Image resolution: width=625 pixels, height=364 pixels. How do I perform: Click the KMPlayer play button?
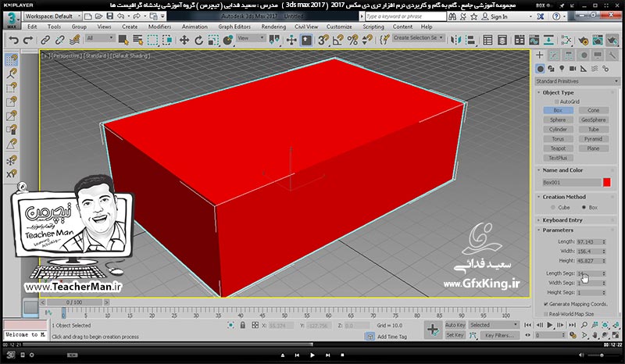coord(312,355)
